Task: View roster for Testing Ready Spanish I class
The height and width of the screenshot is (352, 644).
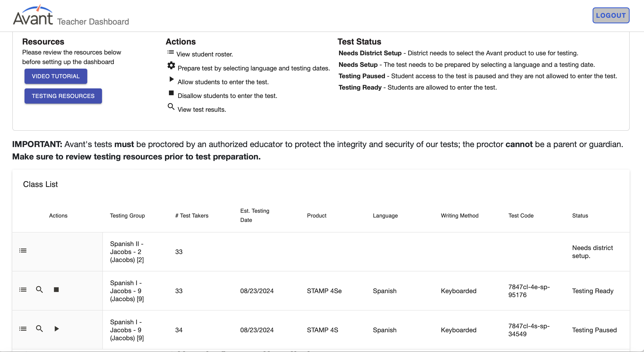Action: (x=23, y=290)
